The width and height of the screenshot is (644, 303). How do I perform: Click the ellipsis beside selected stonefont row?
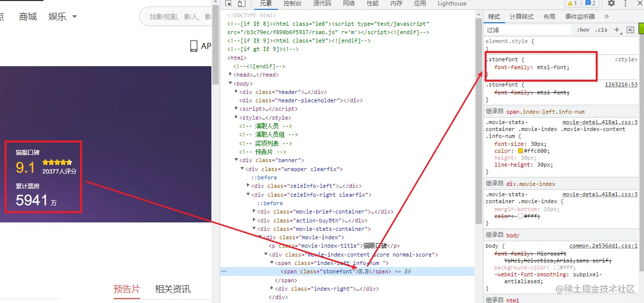(224, 271)
